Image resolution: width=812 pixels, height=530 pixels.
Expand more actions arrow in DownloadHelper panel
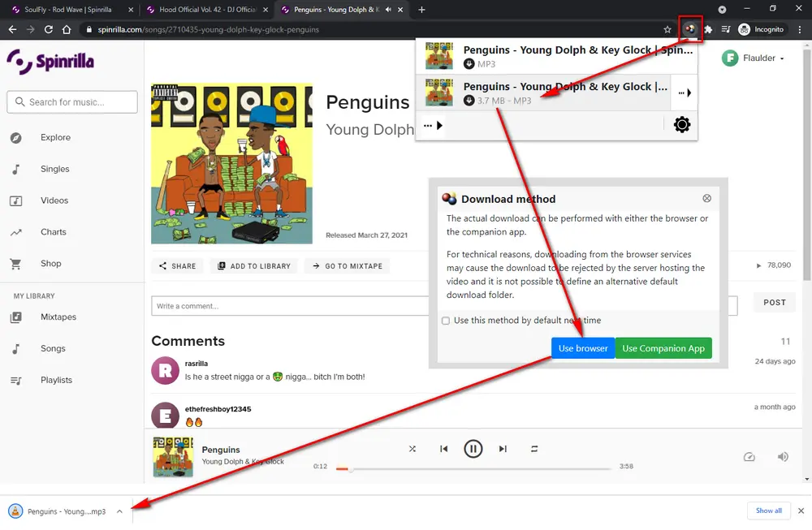(x=433, y=125)
